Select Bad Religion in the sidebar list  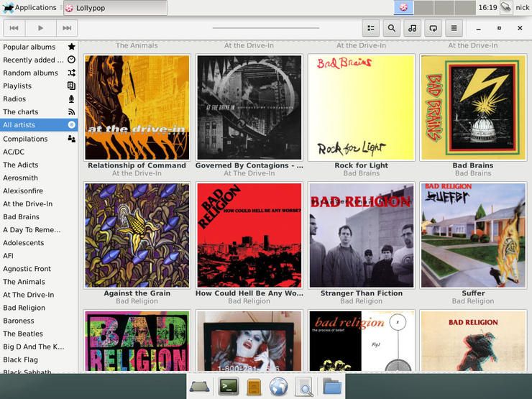(x=39, y=308)
